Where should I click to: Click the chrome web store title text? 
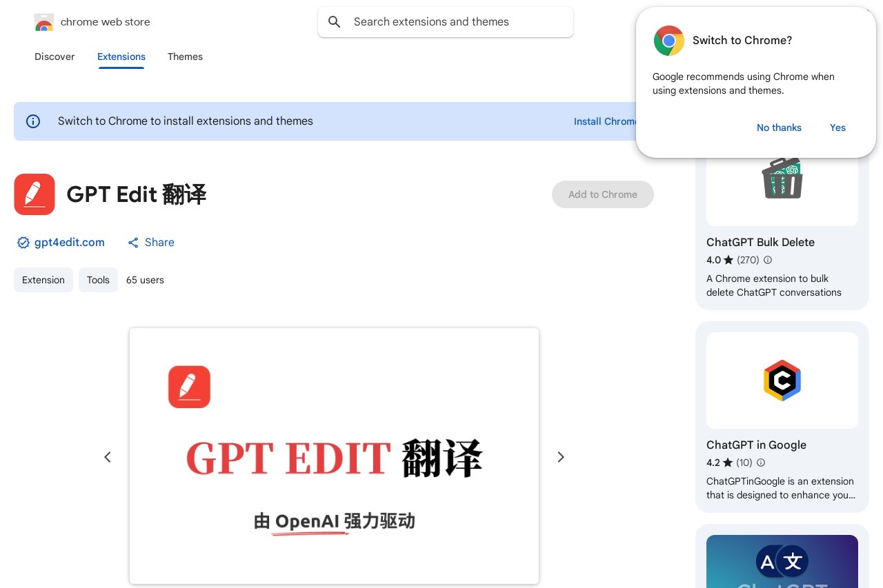tap(105, 22)
